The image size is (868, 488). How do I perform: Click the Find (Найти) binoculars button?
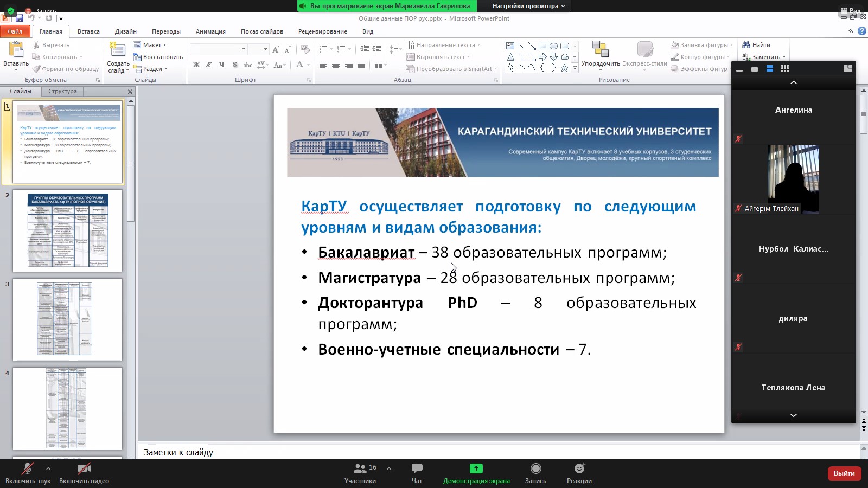point(756,45)
